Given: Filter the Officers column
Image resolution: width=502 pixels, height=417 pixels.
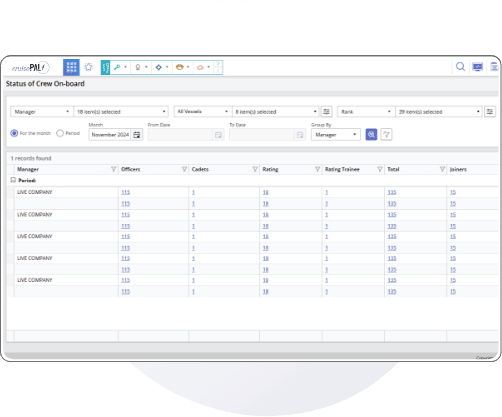Looking at the screenshot, I should pos(184,169).
